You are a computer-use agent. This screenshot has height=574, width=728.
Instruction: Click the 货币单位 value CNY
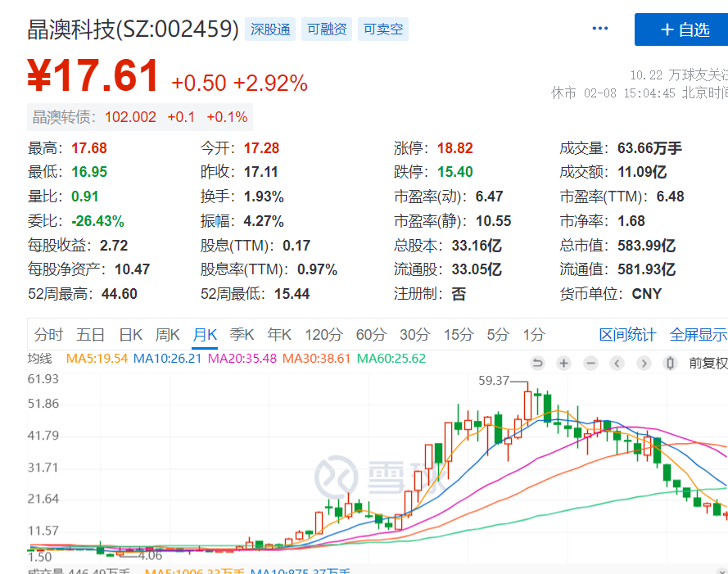pyautogui.click(x=646, y=294)
